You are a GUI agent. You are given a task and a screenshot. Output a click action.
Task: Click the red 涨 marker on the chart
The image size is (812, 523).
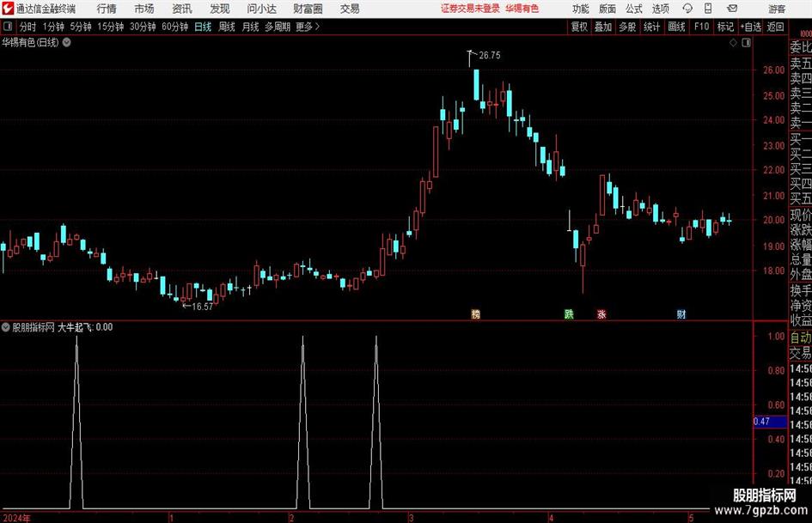click(601, 313)
